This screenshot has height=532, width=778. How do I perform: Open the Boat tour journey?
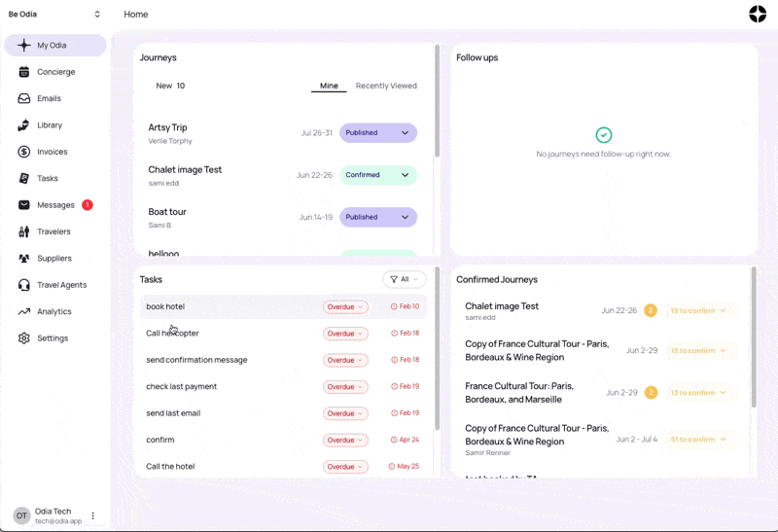coord(167,212)
